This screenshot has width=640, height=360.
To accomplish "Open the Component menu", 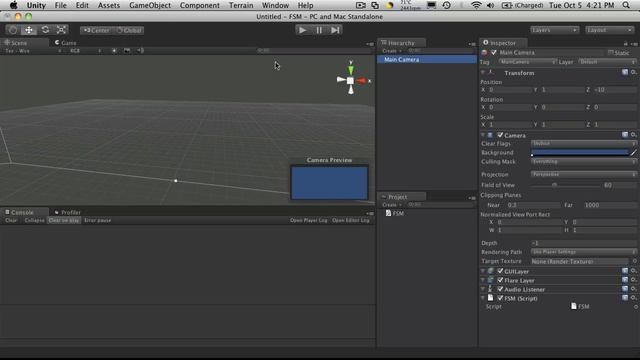I will pyautogui.click(x=200, y=5).
